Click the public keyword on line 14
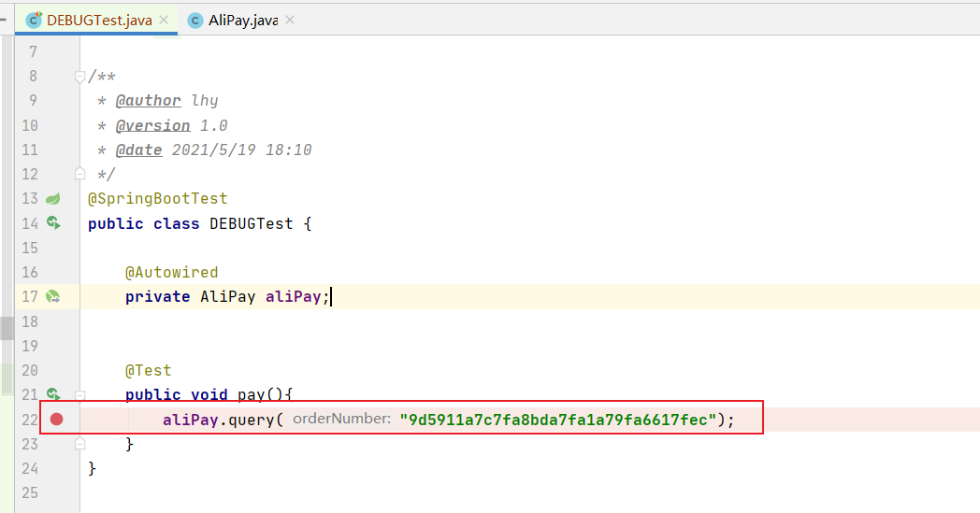 click(x=116, y=223)
